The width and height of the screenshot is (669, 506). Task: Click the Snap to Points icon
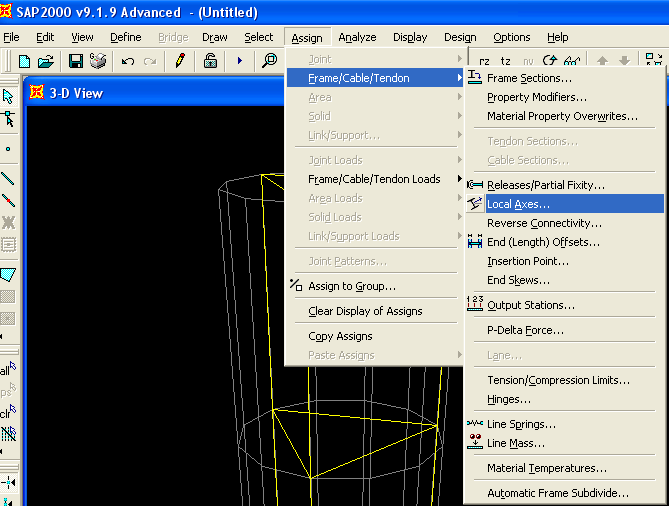[x=8, y=483]
